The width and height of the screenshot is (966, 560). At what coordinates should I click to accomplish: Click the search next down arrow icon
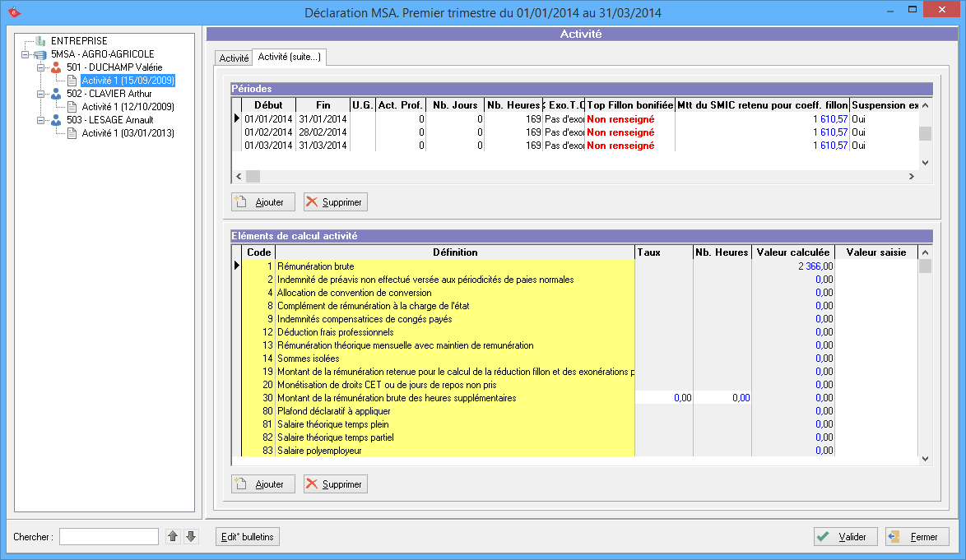pos(191,537)
